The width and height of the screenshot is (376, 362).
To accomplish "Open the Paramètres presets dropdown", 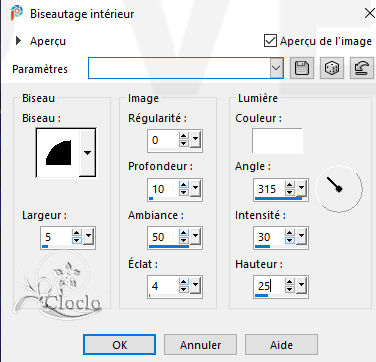I will [277, 68].
